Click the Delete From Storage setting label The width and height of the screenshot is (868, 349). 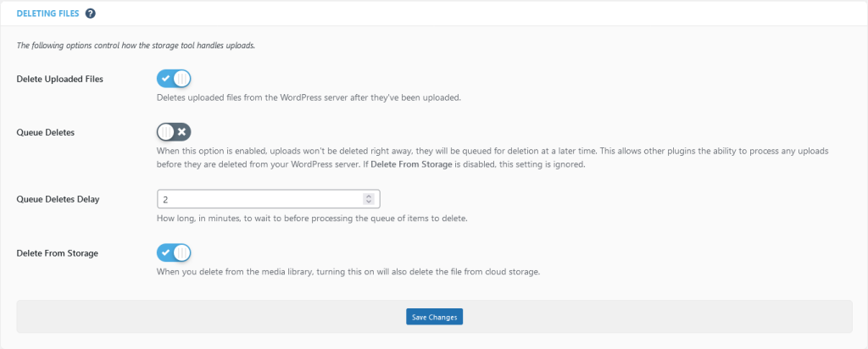(58, 252)
